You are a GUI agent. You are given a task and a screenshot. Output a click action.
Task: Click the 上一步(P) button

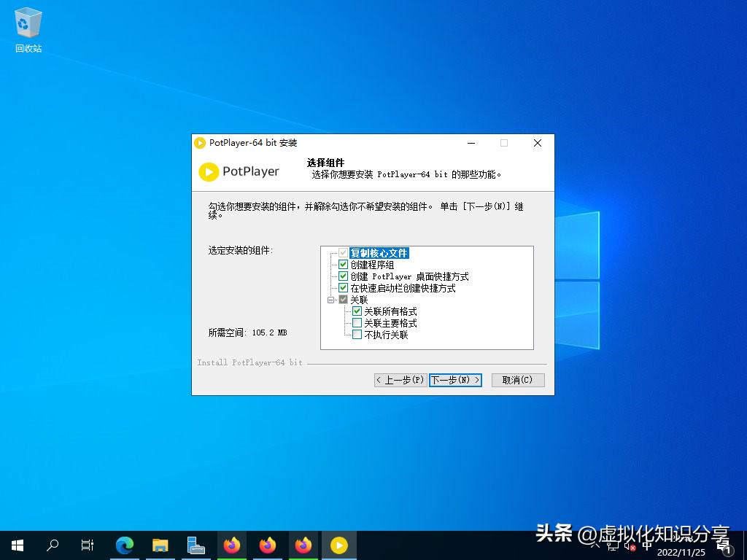[400, 380]
